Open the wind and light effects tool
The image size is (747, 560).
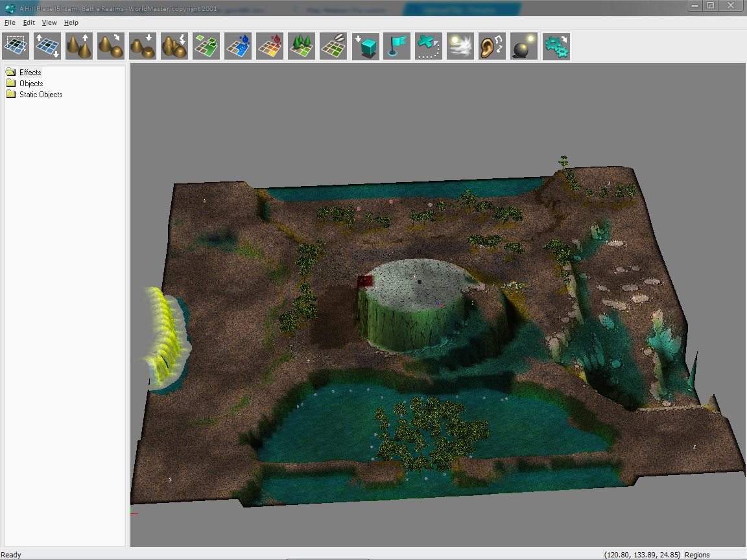tap(460, 46)
